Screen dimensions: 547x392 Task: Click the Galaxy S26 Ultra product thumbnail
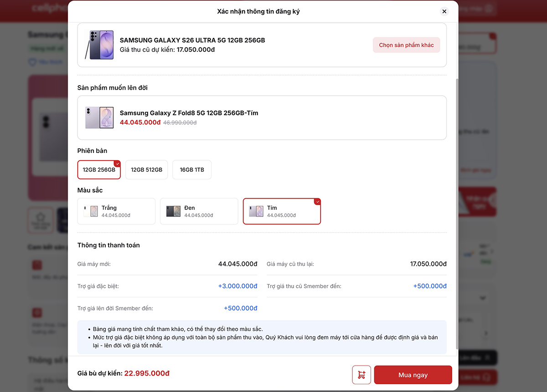99,45
